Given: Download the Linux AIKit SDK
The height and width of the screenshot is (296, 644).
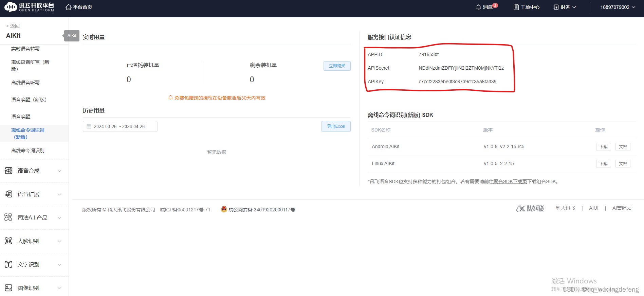Looking at the screenshot, I should [x=603, y=164].
